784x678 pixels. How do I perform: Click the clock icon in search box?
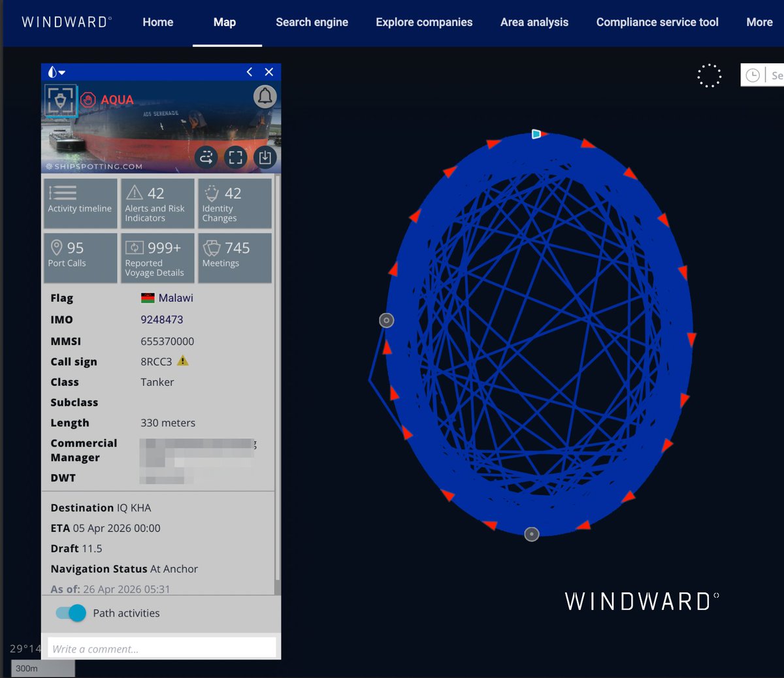point(753,75)
